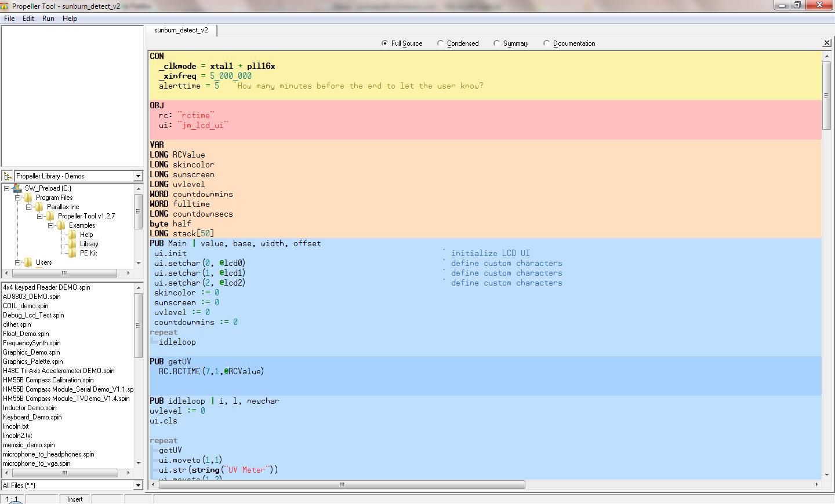835x504 pixels.
Task: Click scroll right arrow of code editor
Action: tap(817, 484)
